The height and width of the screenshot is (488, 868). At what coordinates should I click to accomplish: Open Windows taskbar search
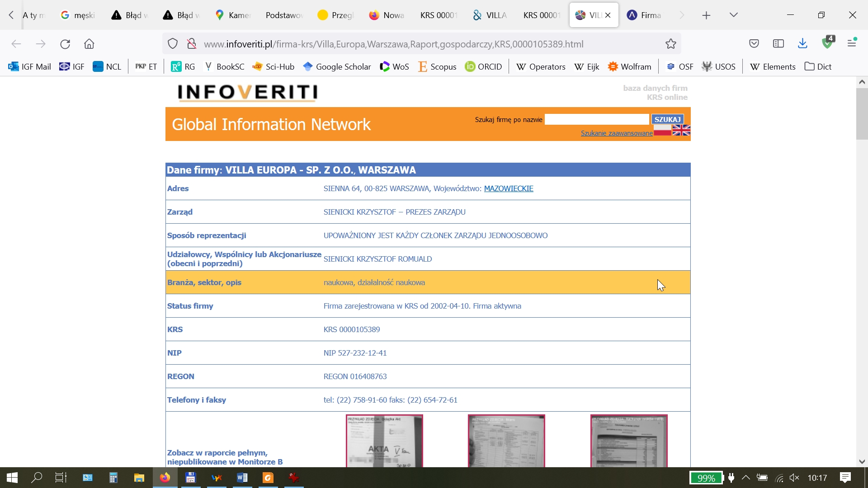(37, 478)
